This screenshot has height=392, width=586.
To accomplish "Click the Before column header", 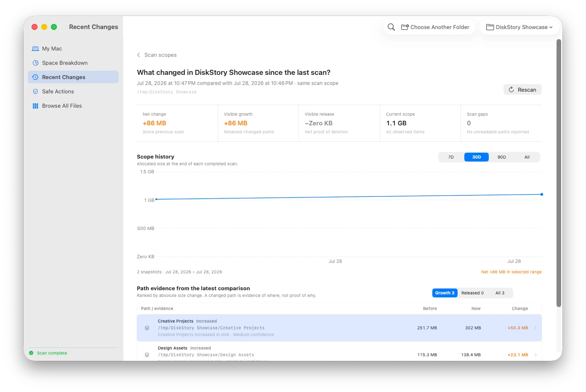I will coord(430,309).
